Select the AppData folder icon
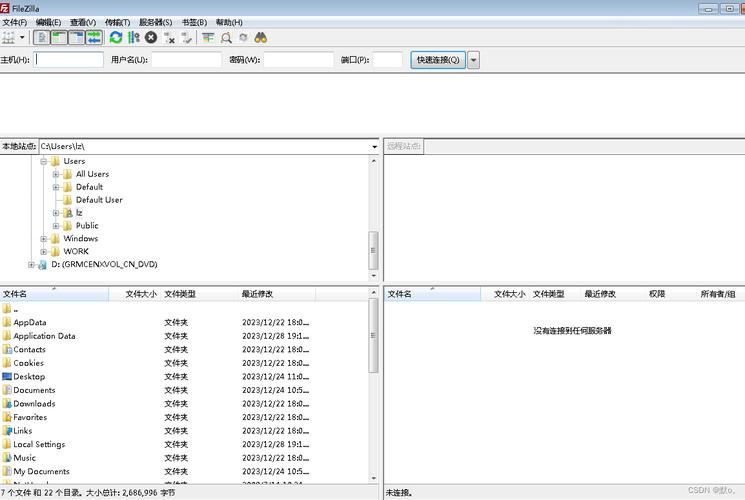 (x=7, y=322)
